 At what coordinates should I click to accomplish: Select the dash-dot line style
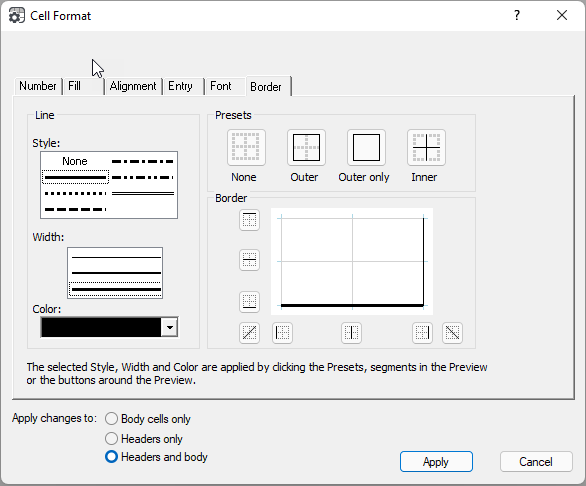142,162
